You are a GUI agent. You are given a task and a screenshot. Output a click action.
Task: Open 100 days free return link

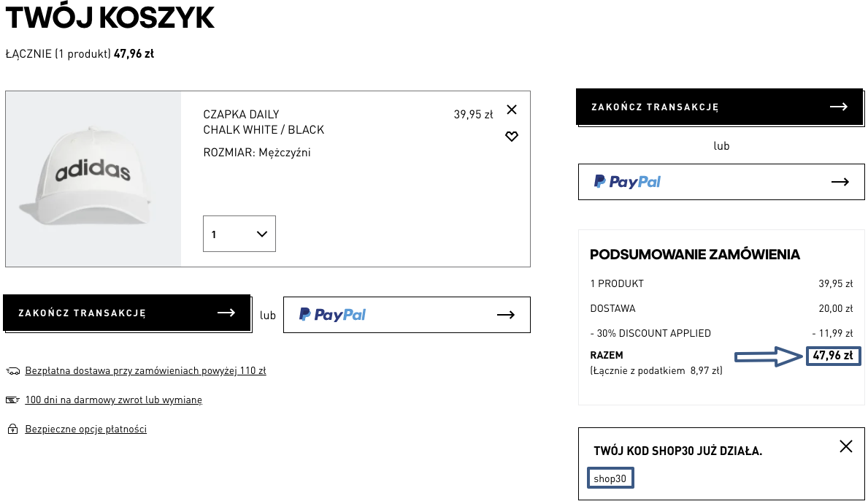(x=113, y=400)
